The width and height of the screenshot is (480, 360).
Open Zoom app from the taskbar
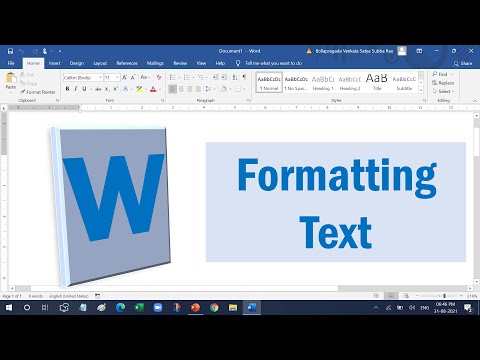158,308
